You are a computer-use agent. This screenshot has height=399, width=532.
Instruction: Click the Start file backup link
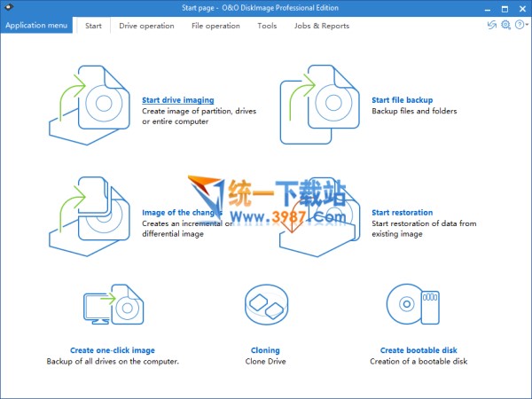(x=403, y=100)
